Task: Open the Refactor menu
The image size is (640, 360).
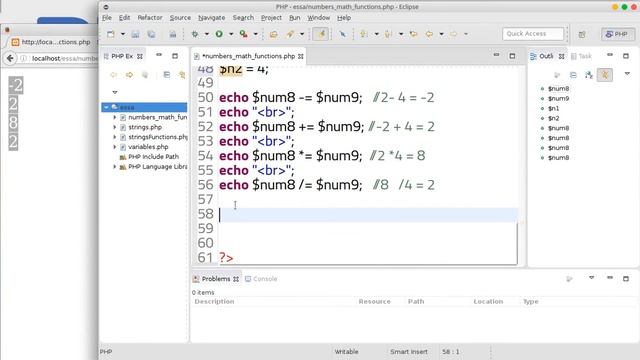Action: (150, 18)
